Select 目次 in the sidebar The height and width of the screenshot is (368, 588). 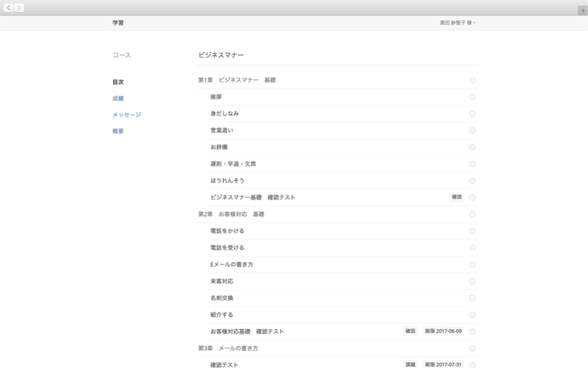(118, 82)
